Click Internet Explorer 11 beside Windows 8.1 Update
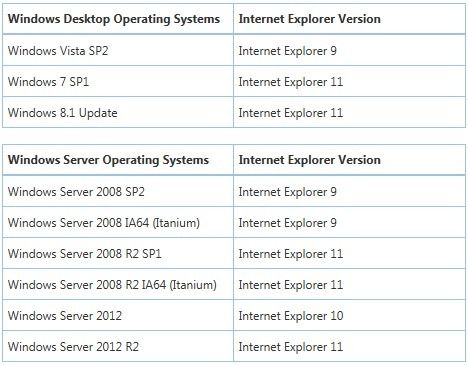Image resolution: width=468 pixels, height=365 pixels. [291, 113]
